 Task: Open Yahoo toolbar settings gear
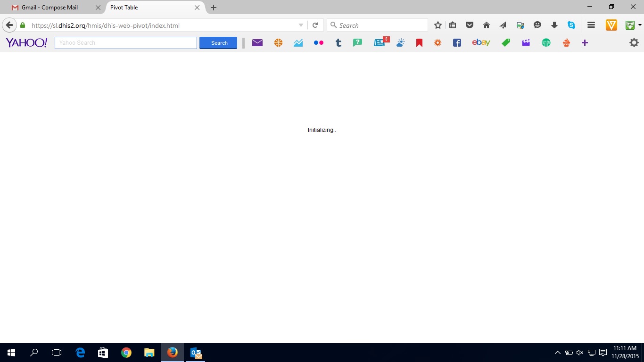[634, 43]
